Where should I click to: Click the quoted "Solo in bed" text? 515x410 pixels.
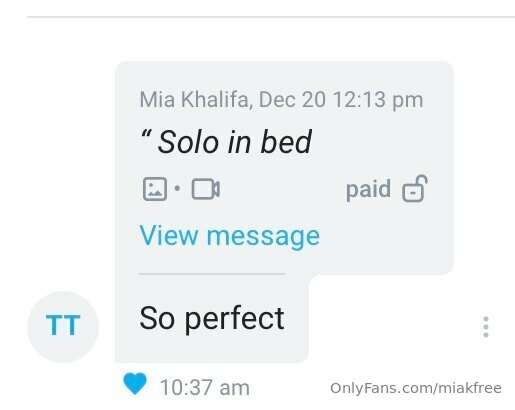tap(235, 142)
